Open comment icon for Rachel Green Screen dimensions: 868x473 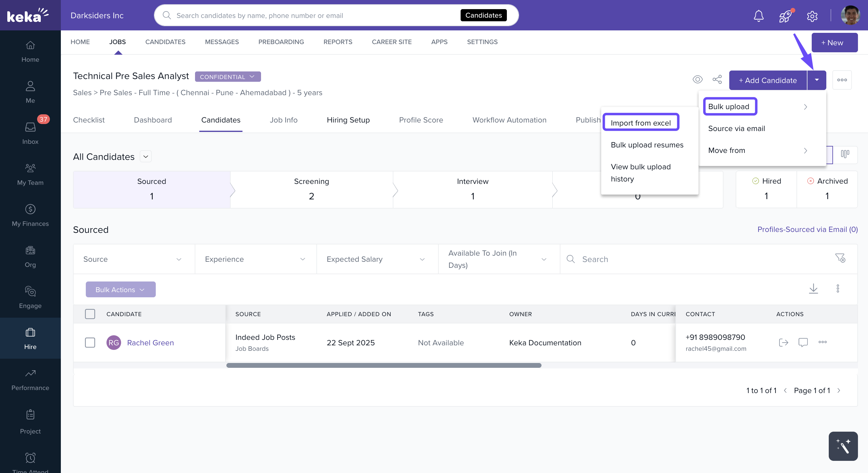point(803,342)
